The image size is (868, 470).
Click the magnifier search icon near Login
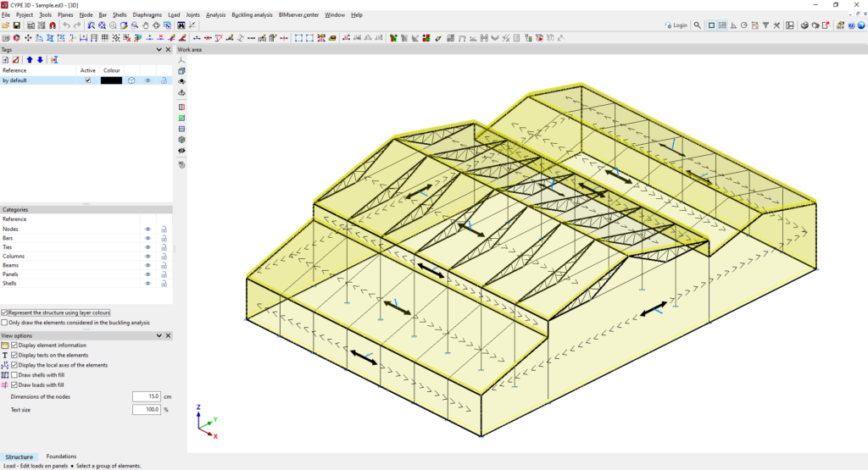coord(698,25)
